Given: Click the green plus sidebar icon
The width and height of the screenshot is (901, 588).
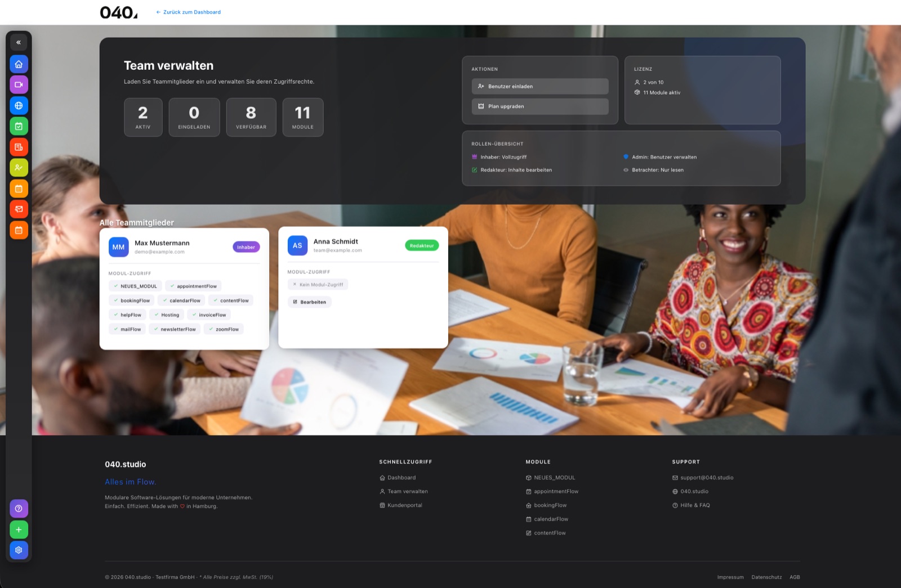Looking at the screenshot, I should (x=19, y=529).
